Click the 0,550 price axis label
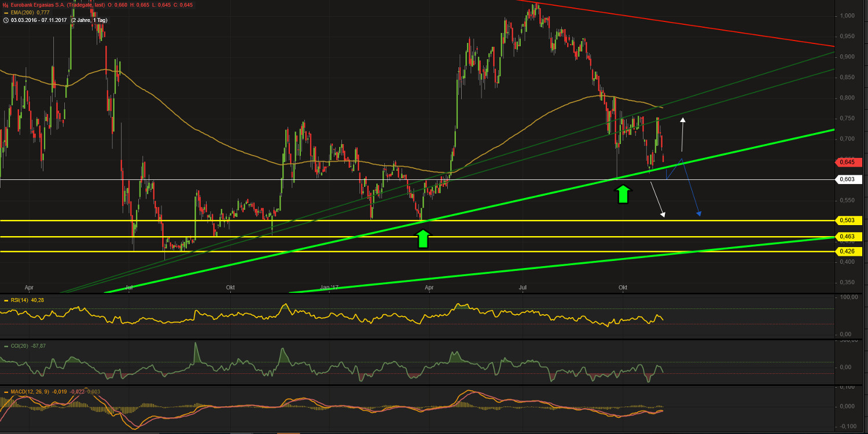868x434 pixels. 847,200
